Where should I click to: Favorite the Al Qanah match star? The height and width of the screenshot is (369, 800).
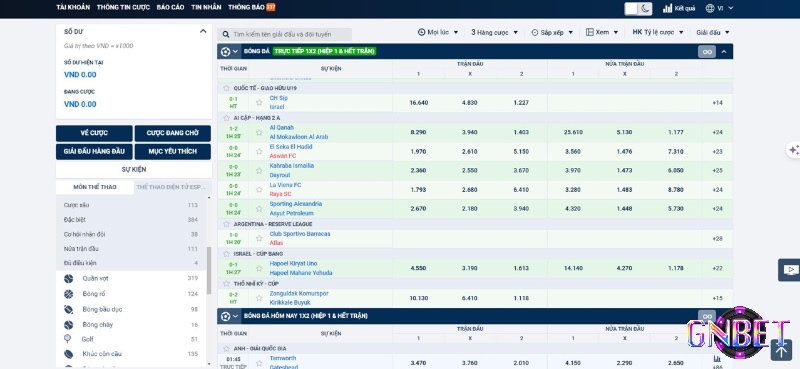point(259,132)
